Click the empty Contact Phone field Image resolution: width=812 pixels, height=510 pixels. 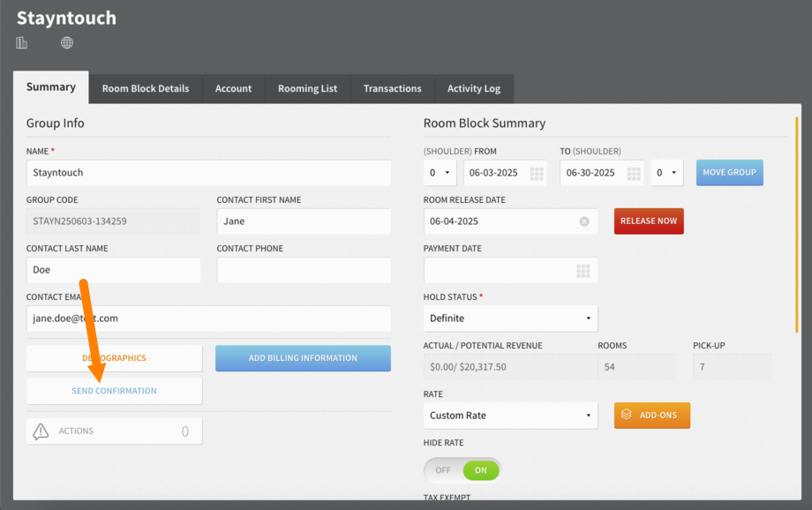pos(304,270)
